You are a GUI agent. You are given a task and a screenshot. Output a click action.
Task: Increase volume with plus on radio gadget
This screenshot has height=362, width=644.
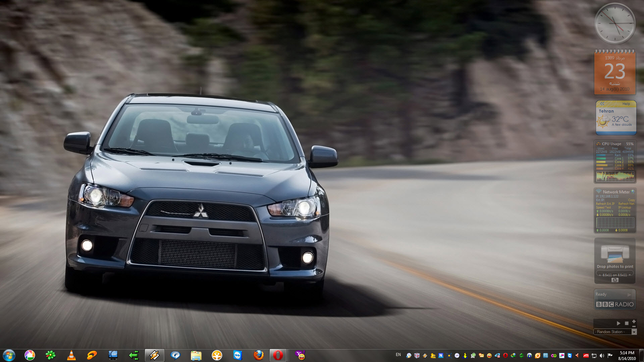click(x=634, y=321)
